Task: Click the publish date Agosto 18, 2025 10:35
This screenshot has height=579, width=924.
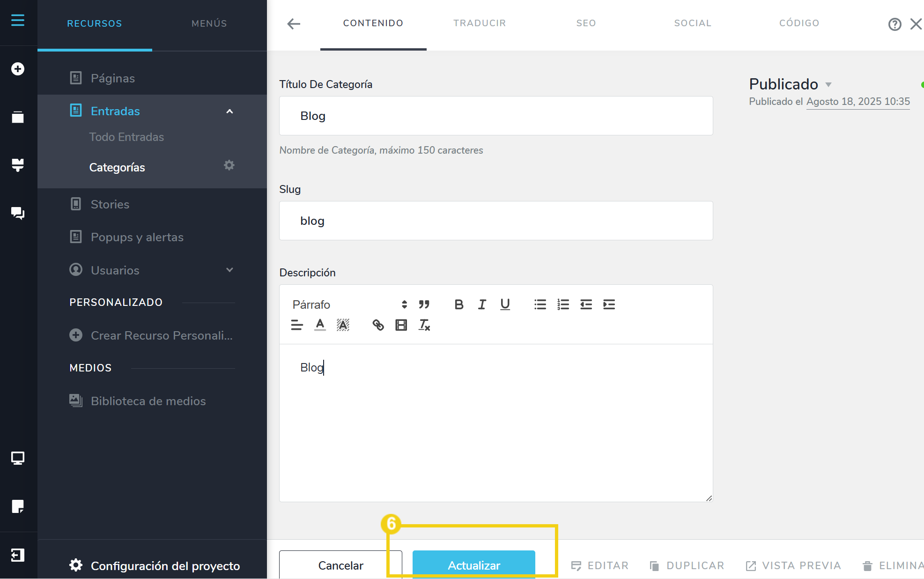Action: (x=858, y=102)
